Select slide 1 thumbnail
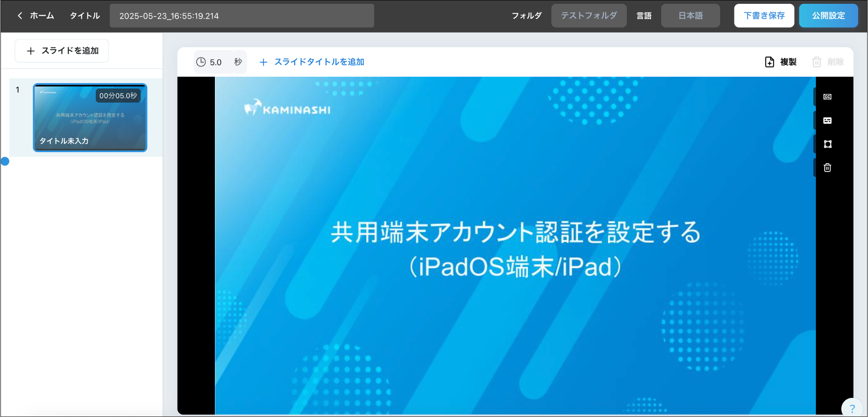This screenshot has height=417, width=868. click(90, 117)
